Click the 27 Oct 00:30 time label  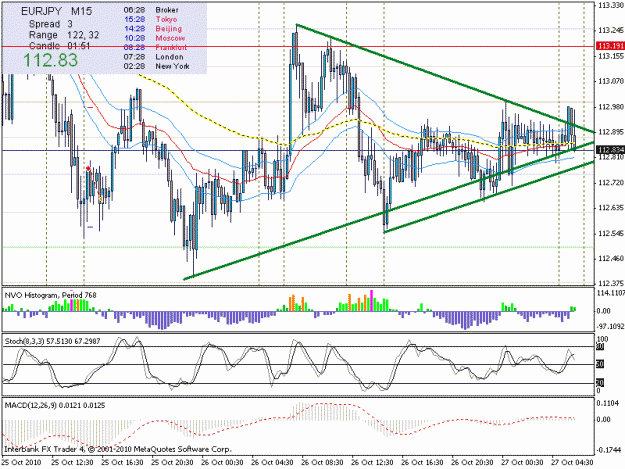tap(522, 463)
